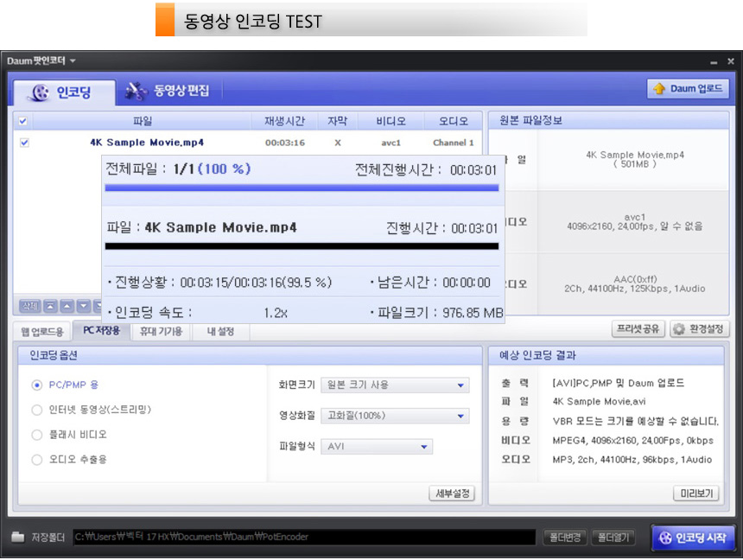Click the 폴더변경 button
The image size is (743, 560).
tap(565, 538)
